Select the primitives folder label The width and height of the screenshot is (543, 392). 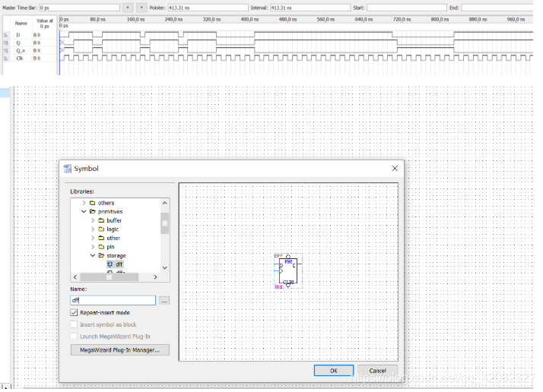coord(110,211)
